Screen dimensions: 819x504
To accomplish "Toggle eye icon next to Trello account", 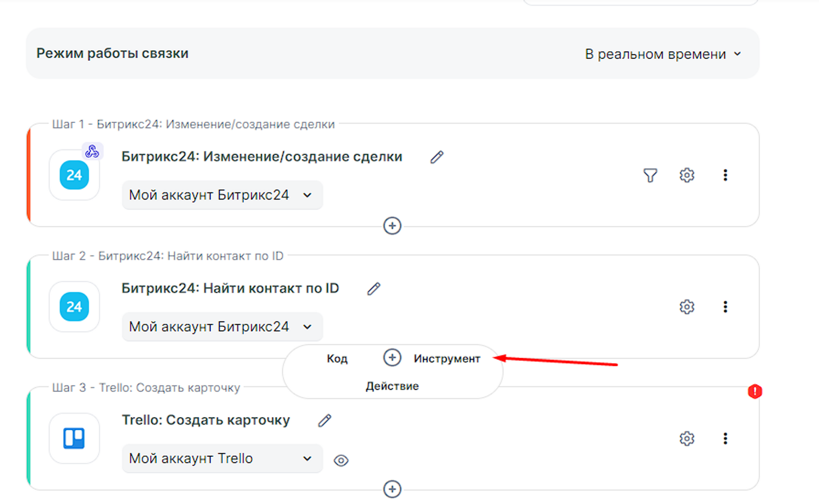I will point(341,461).
